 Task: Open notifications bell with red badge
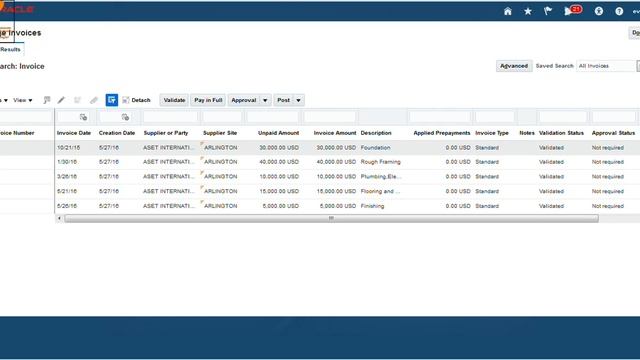572,11
